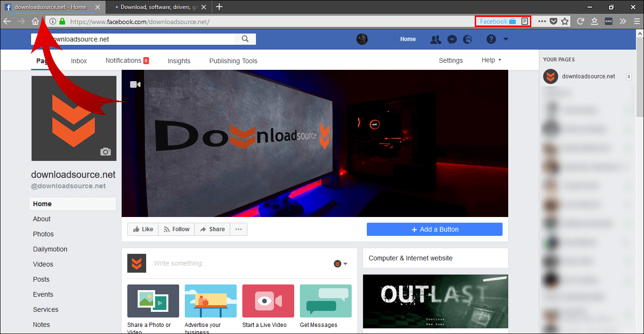Expand the Facebook account dropdown arrow
644x334 pixels.
[x=506, y=39]
